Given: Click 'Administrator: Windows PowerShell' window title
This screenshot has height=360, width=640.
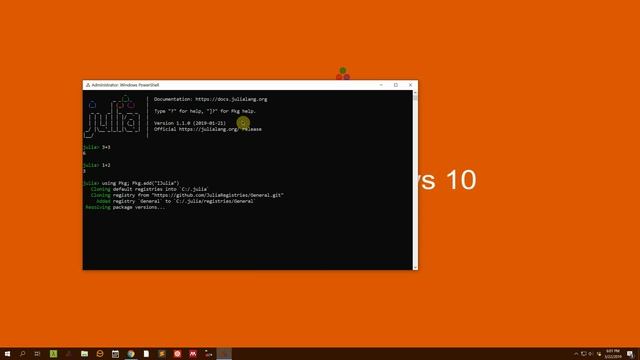Looking at the screenshot, I should click(x=125, y=85).
